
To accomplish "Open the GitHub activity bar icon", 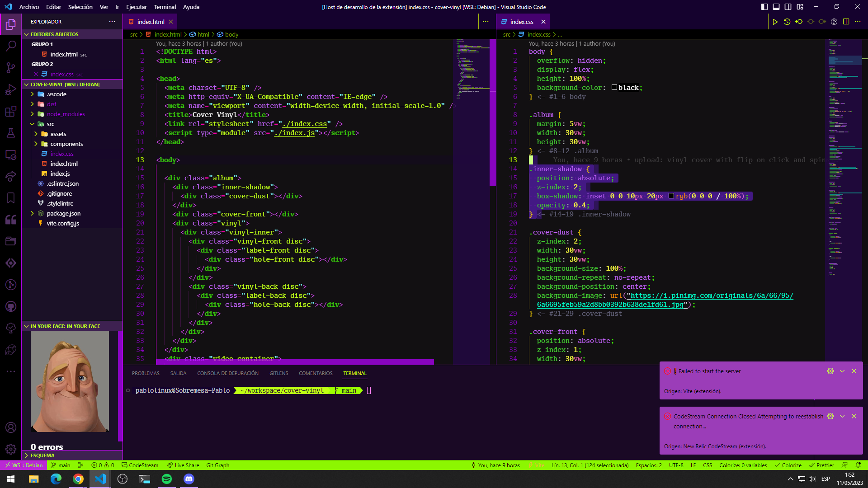I will 11,306.
